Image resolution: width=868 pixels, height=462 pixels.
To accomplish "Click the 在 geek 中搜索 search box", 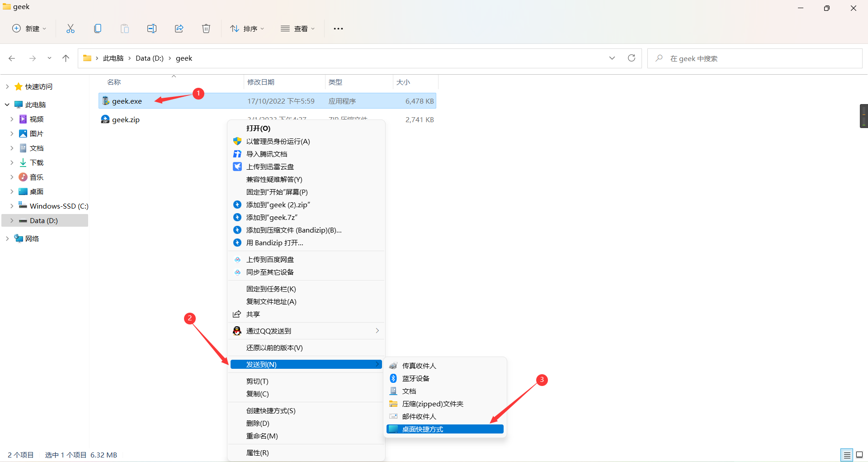I will [x=755, y=58].
